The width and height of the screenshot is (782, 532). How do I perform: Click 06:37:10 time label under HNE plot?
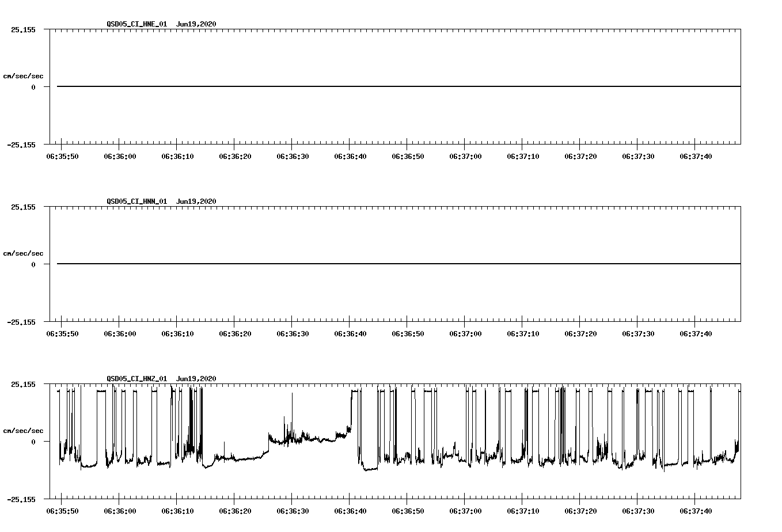pyautogui.click(x=523, y=157)
